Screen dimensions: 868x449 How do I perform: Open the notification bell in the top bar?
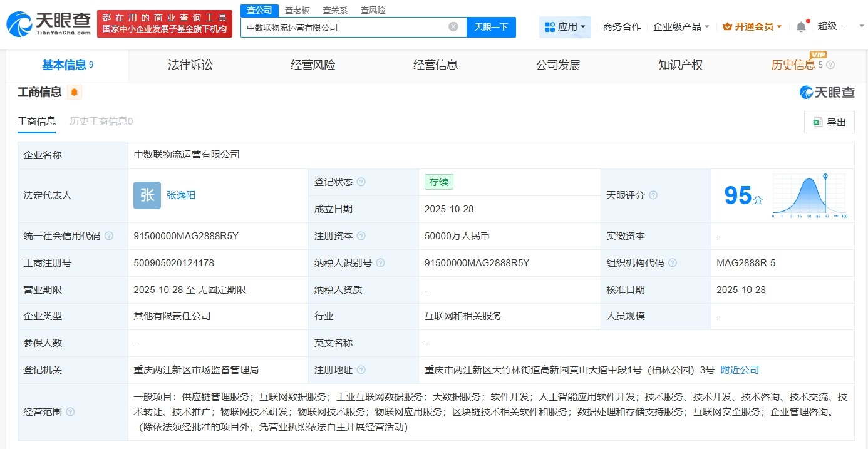pos(800,26)
